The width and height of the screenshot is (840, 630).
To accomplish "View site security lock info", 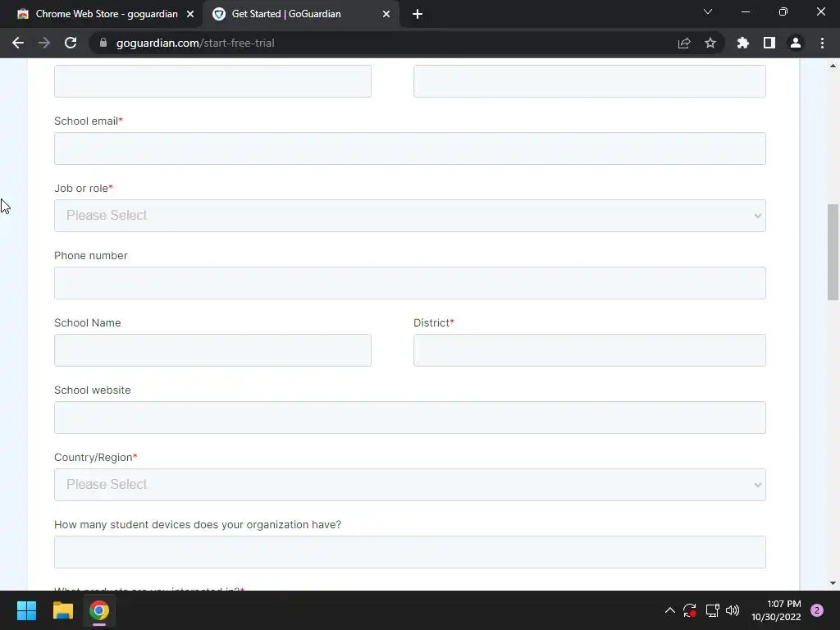I will (103, 43).
